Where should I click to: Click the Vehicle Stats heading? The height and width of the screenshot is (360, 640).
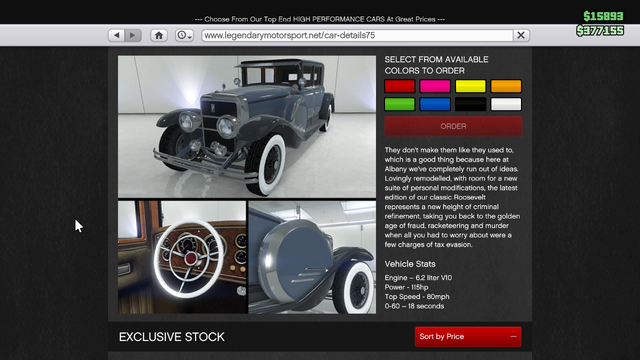(410, 264)
